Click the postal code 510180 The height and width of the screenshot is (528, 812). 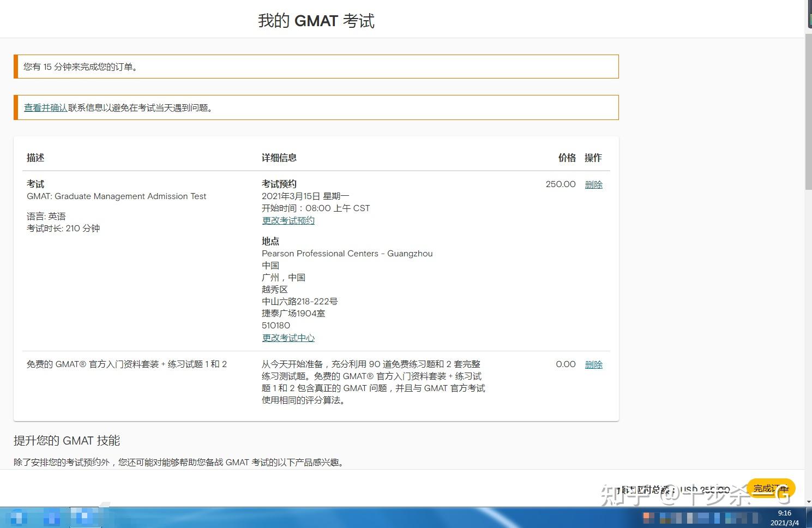276,325
